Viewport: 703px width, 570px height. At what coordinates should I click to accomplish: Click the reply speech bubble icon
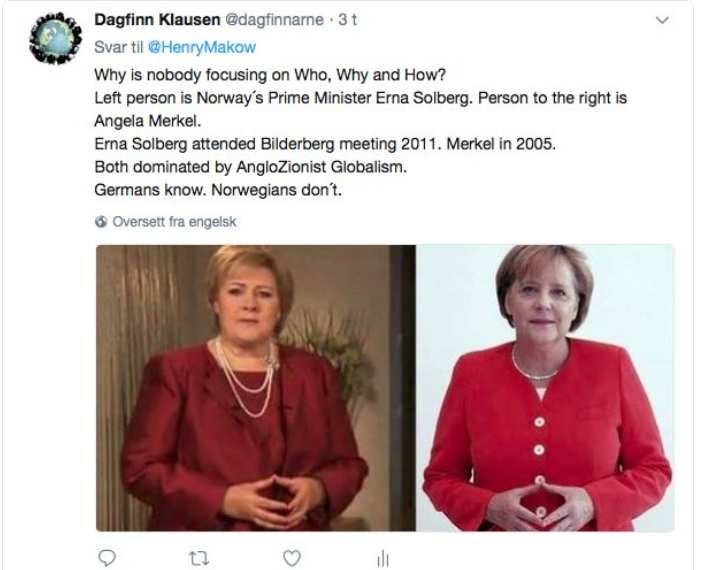point(109,558)
